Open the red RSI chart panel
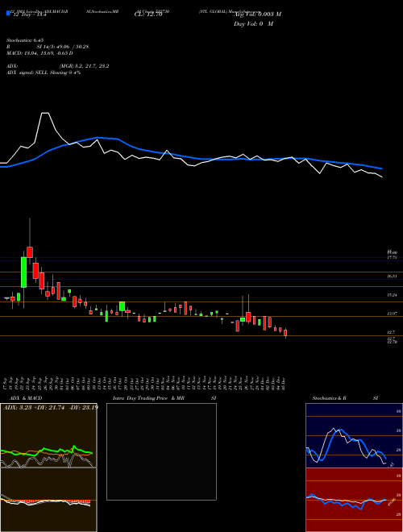The height and width of the screenshot is (532, 403). [x=354, y=500]
